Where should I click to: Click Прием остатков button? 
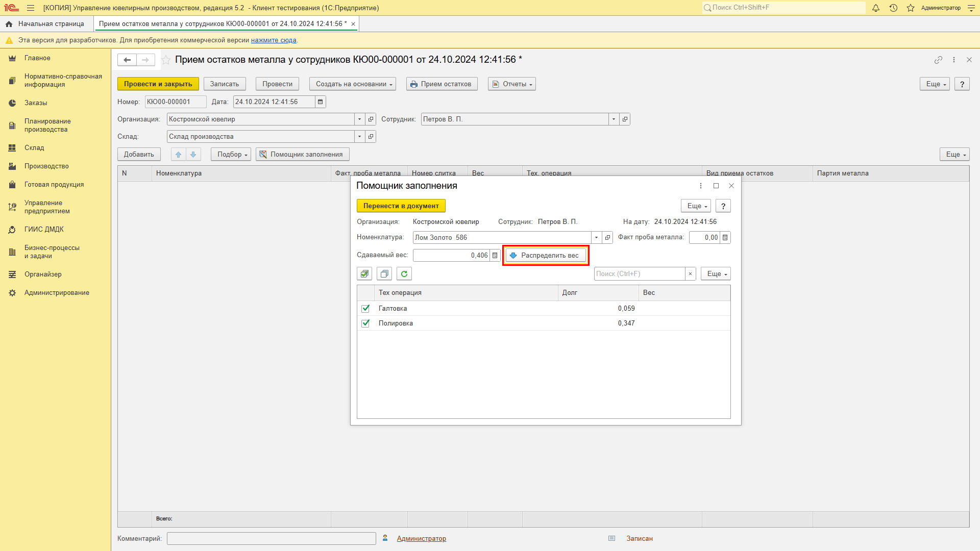(442, 84)
